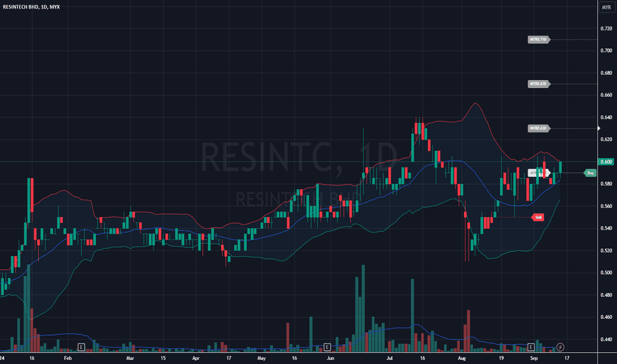Click the 17 date label after Apr

(228, 358)
